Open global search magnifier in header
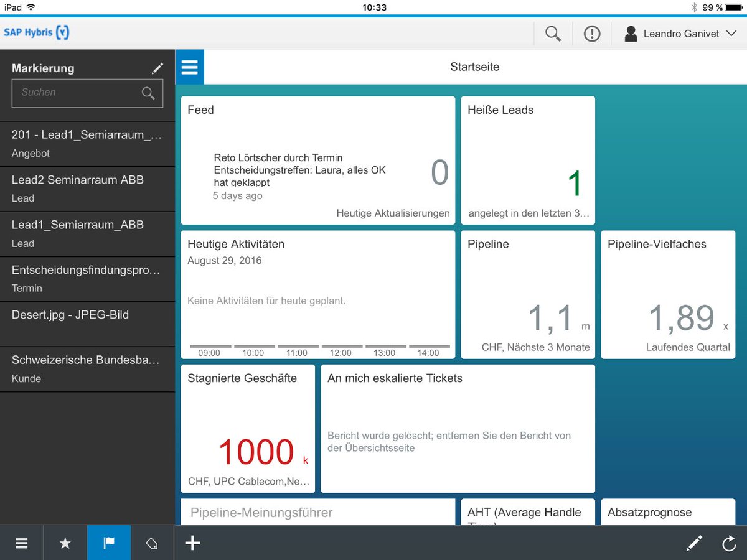 [x=553, y=34]
